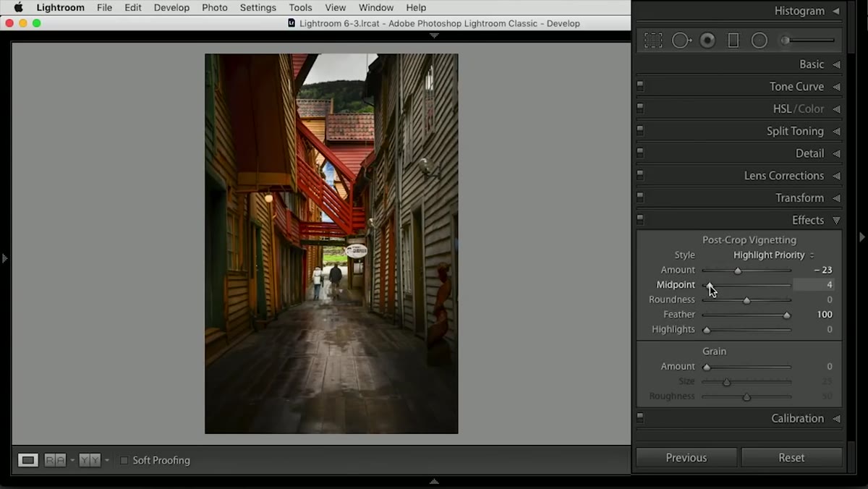Open the Help menu
The height and width of the screenshot is (489, 868).
pyautogui.click(x=416, y=7)
